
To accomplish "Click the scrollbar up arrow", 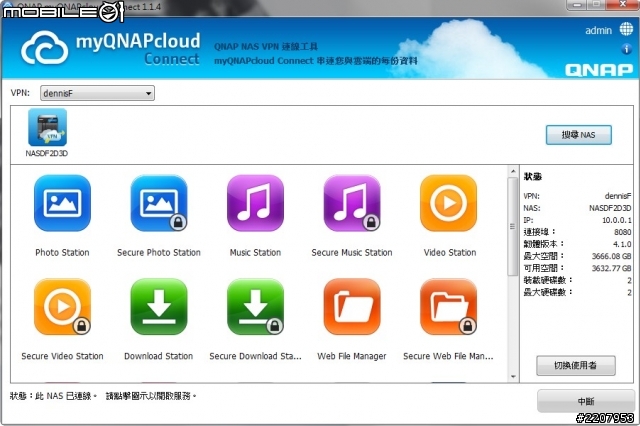I will (513, 171).
